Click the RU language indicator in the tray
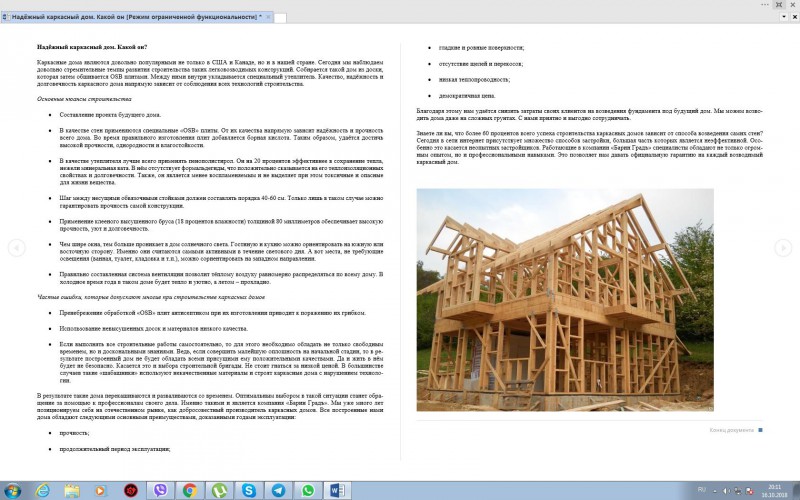Screen dimensions: 800x500 (x=702, y=490)
